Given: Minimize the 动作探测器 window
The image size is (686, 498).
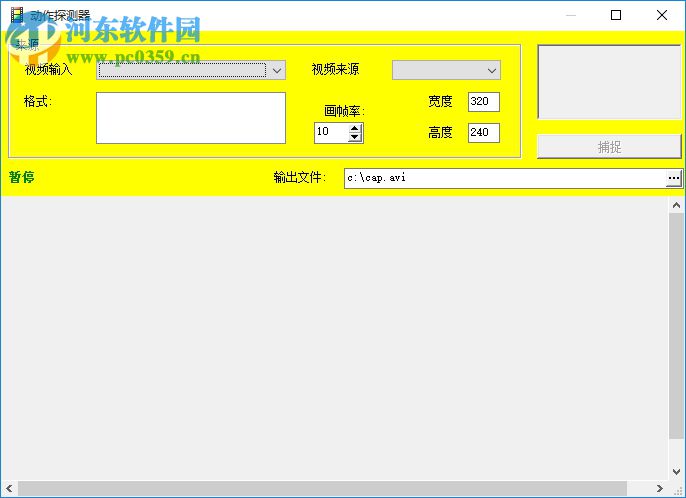Looking at the screenshot, I should (x=570, y=15).
